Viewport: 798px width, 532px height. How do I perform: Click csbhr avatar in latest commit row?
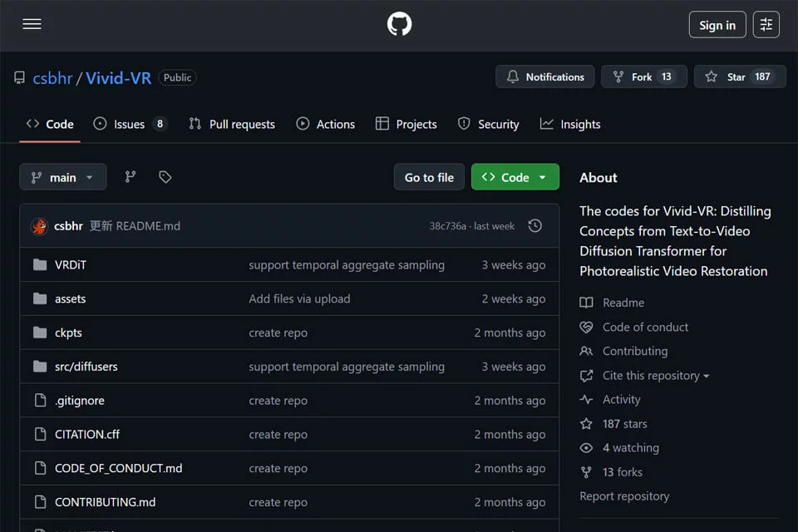point(40,226)
